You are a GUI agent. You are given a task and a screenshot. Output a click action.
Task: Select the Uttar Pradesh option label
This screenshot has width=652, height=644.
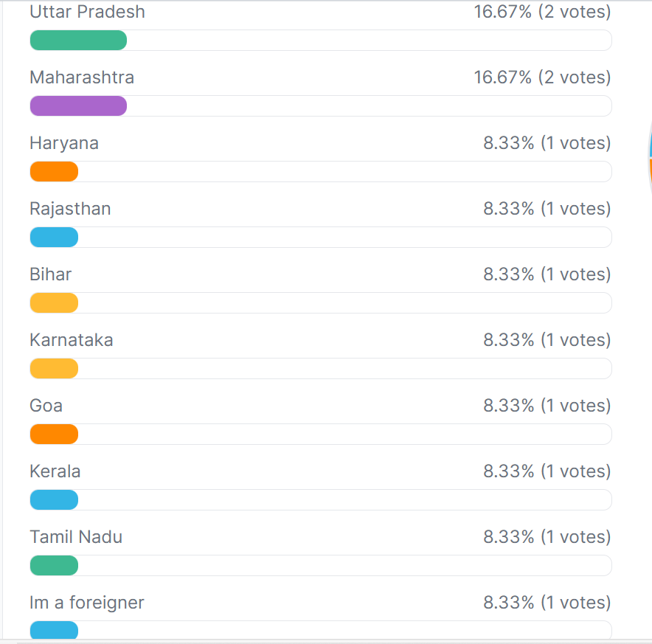click(87, 12)
